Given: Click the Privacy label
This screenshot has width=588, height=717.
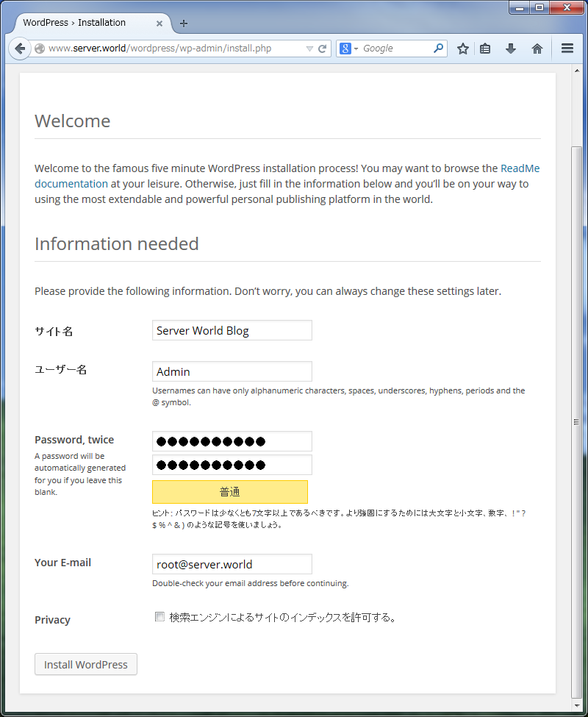Looking at the screenshot, I should point(52,620).
